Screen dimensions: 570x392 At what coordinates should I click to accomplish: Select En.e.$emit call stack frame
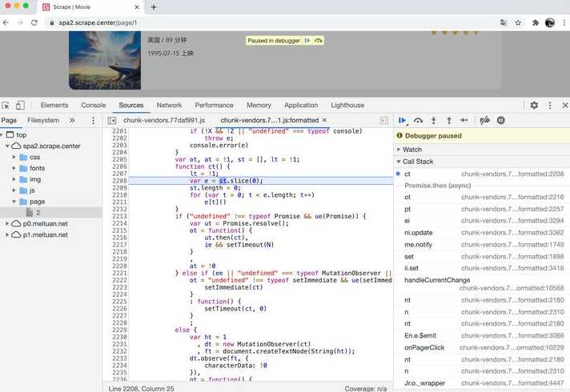(481, 335)
